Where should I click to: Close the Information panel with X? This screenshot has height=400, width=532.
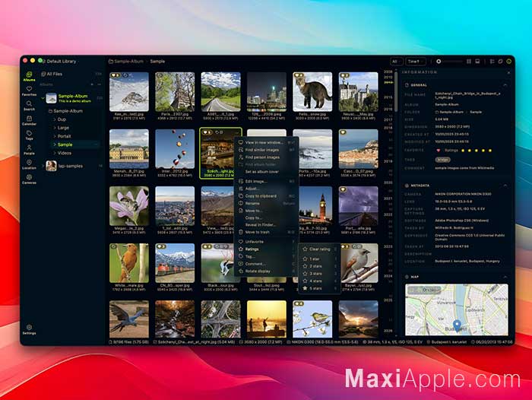coord(508,73)
